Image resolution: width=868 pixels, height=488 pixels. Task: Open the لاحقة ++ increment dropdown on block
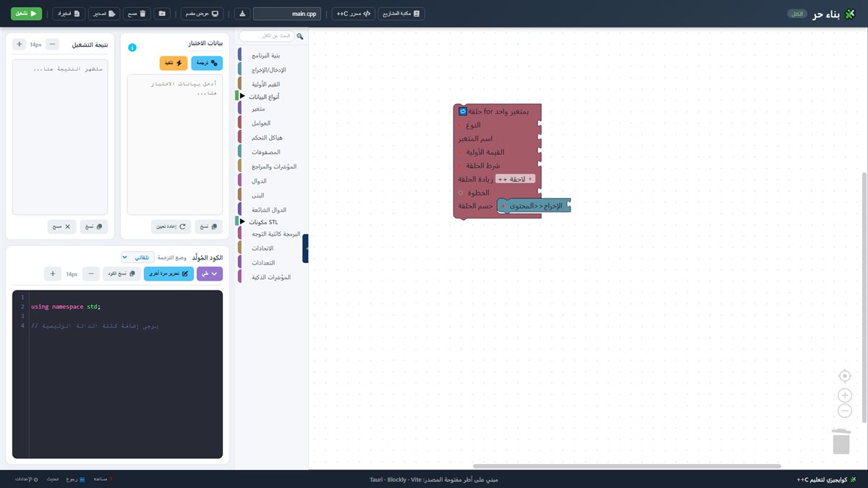click(x=516, y=179)
